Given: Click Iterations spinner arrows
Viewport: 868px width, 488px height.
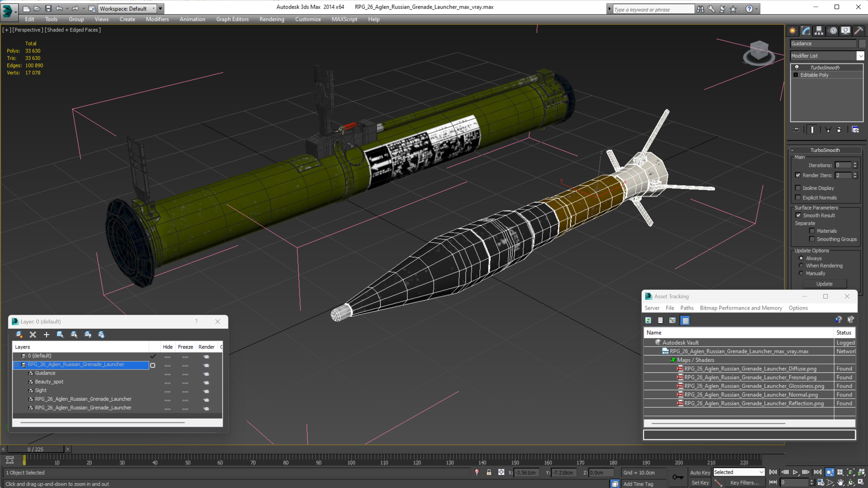Looking at the screenshot, I should pos(855,165).
